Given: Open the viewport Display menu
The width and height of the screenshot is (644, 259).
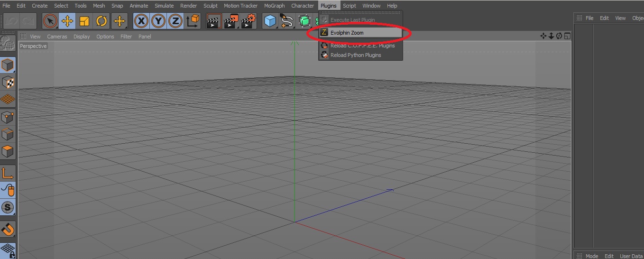Looking at the screenshot, I should 82,37.
